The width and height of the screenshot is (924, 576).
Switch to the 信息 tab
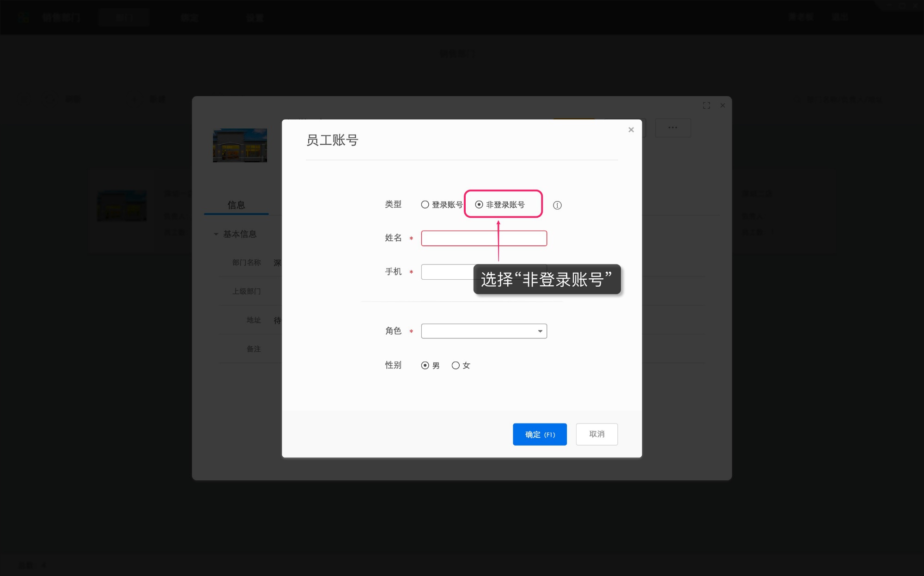coord(236,205)
